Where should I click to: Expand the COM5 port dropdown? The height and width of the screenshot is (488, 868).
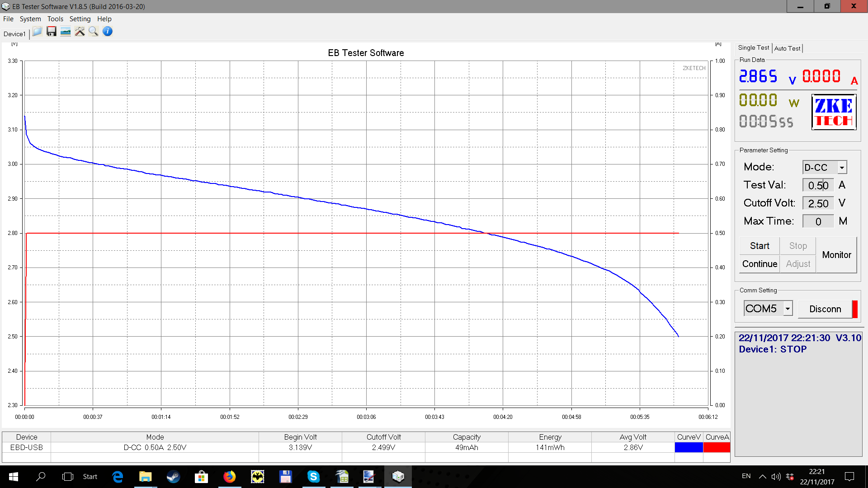point(788,309)
